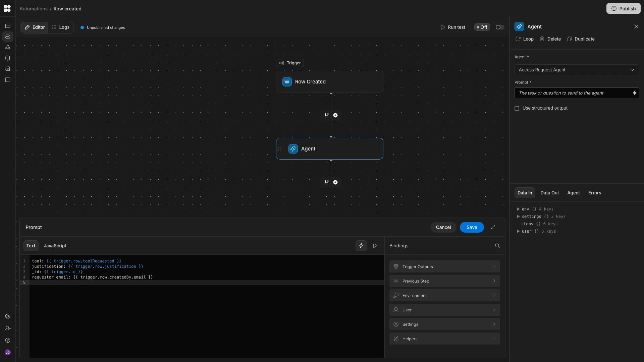Open the help question mark icon

tap(7, 340)
